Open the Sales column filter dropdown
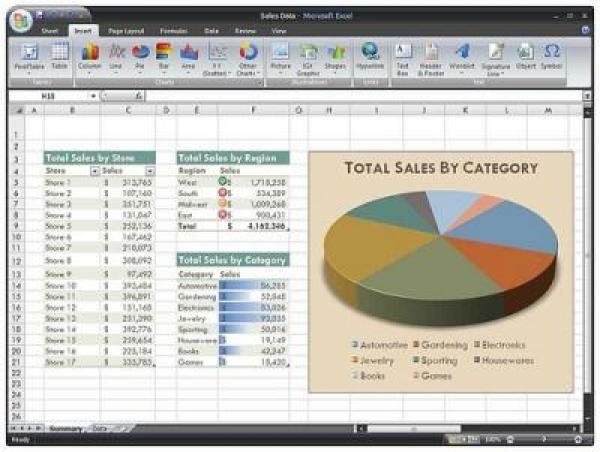Image resolution: width=600 pixels, height=452 pixels. tap(150, 172)
